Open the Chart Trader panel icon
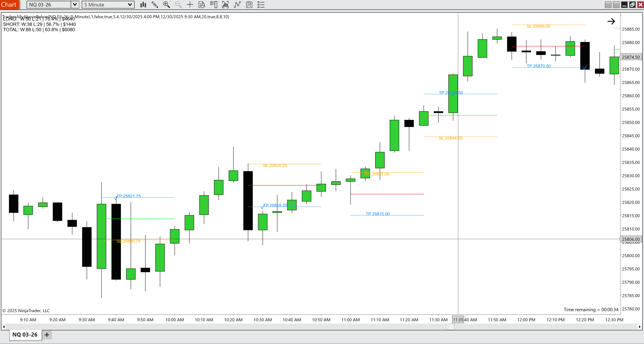This screenshot has height=344, width=644. 213,5
